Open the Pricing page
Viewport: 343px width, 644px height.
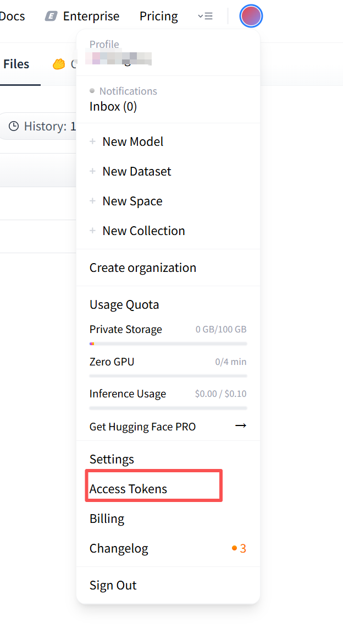(x=158, y=17)
